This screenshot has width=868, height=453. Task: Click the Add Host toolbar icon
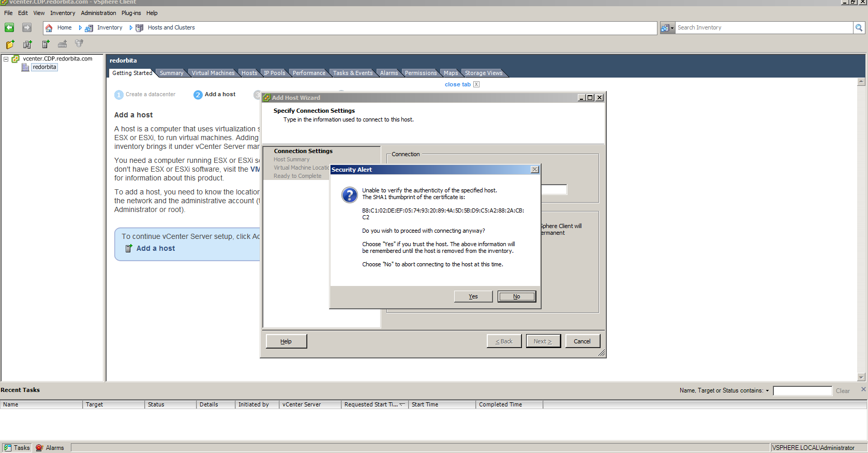46,44
